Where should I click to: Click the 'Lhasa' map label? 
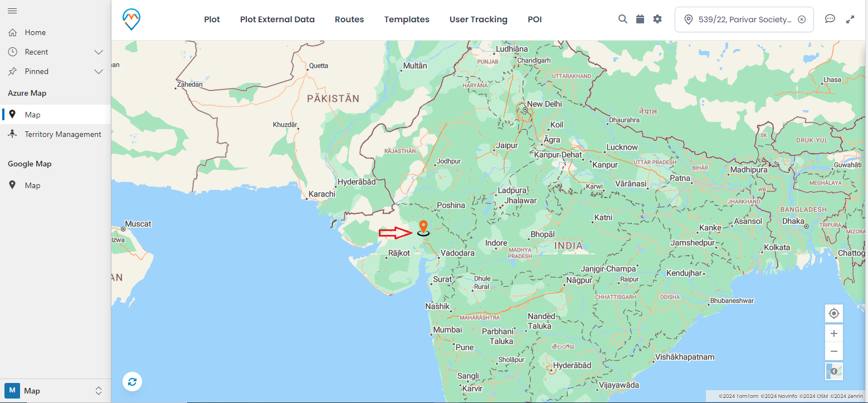pyautogui.click(x=832, y=80)
